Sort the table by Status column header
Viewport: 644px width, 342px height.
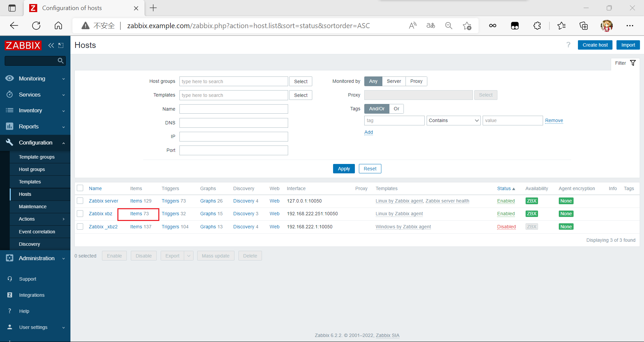tap(506, 188)
